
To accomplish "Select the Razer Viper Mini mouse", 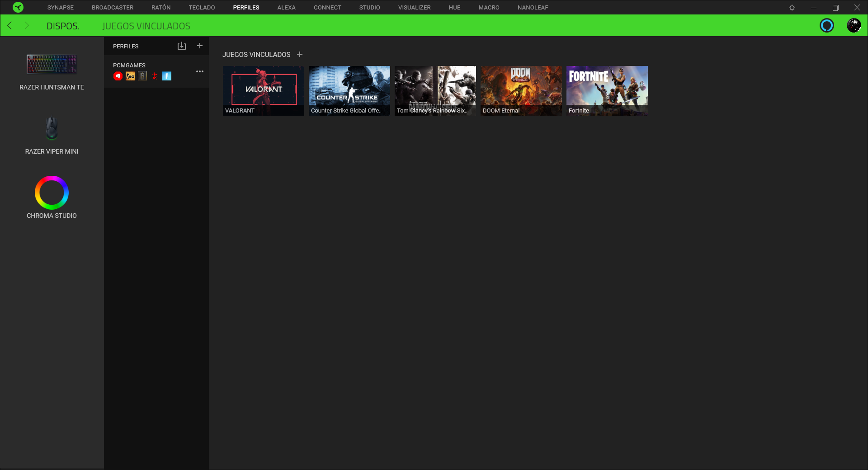I will [52, 128].
